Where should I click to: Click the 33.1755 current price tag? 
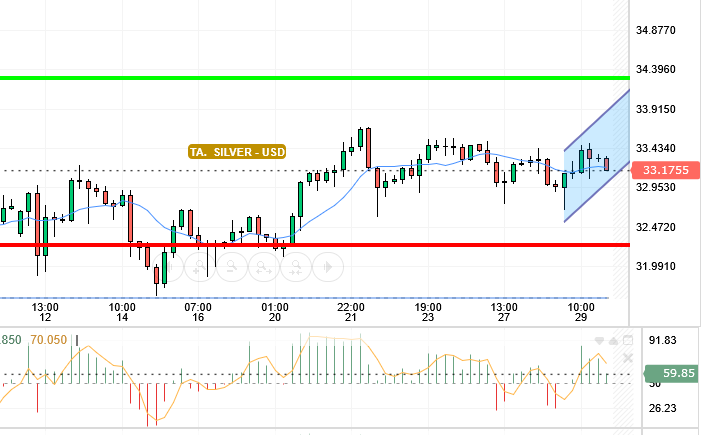click(665, 170)
